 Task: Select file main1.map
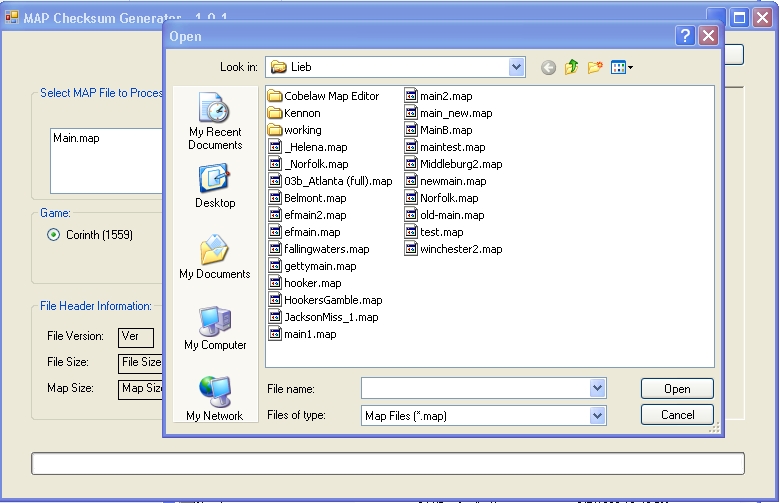(303, 334)
